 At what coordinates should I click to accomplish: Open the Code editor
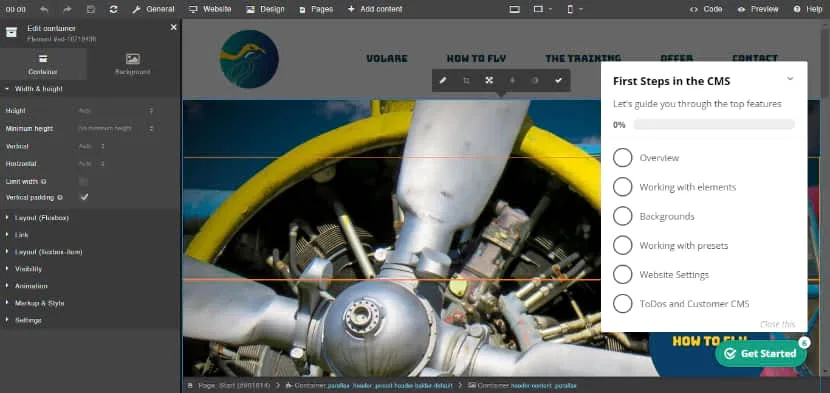point(706,9)
